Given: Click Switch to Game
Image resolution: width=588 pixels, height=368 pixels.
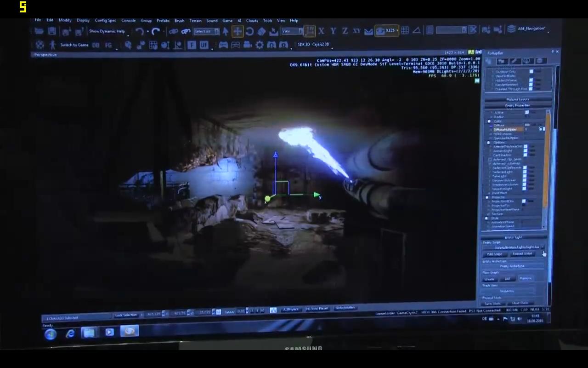Looking at the screenshot, I should [74, 45].
